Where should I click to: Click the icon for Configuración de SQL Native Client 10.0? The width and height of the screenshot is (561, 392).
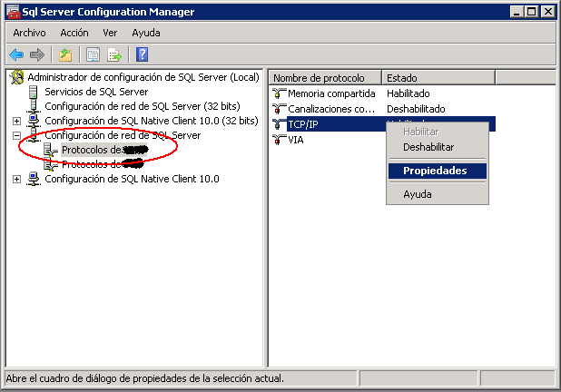(34, 179)
